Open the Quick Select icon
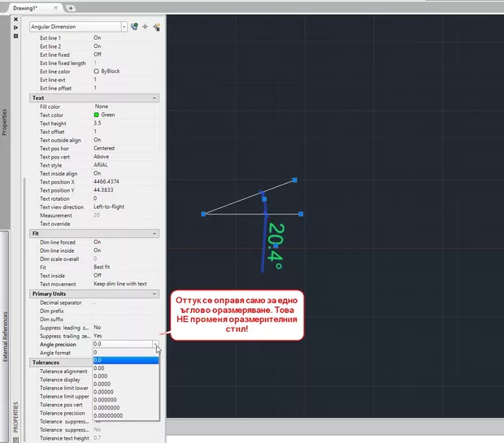 pyautogui.click(x=156, y=27)
